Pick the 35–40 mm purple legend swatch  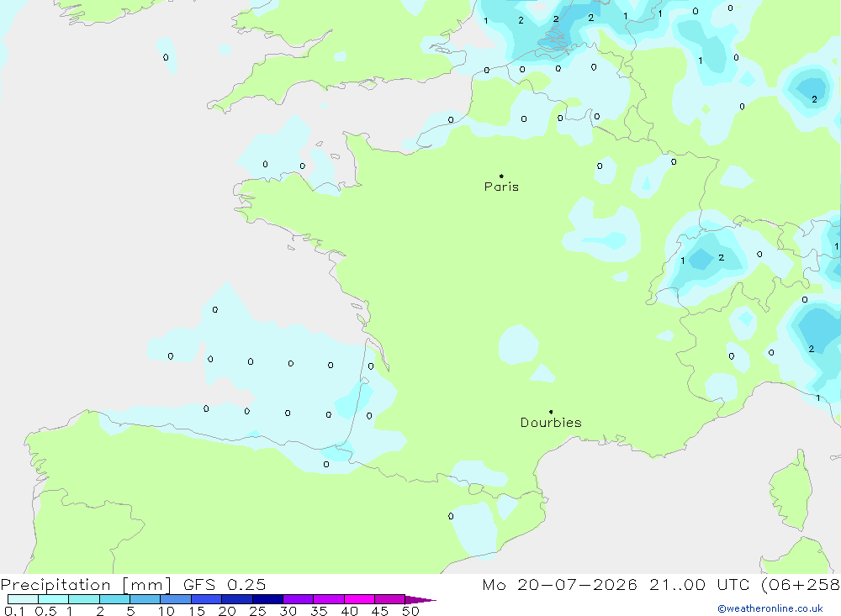point(329,599)
